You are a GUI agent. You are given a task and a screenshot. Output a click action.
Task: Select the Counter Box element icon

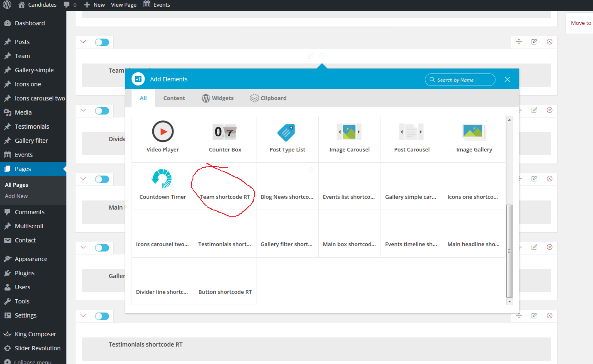coord(225,132)
